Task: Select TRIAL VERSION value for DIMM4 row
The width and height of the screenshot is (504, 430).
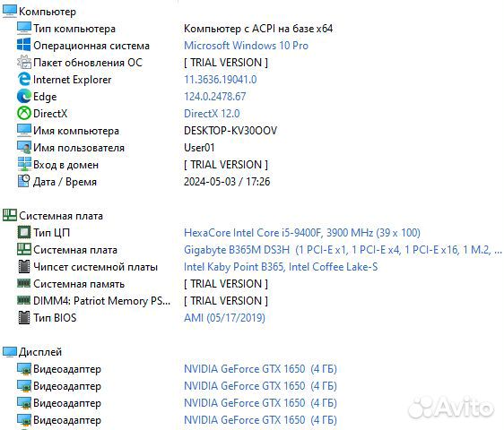Action: (226, 301)
